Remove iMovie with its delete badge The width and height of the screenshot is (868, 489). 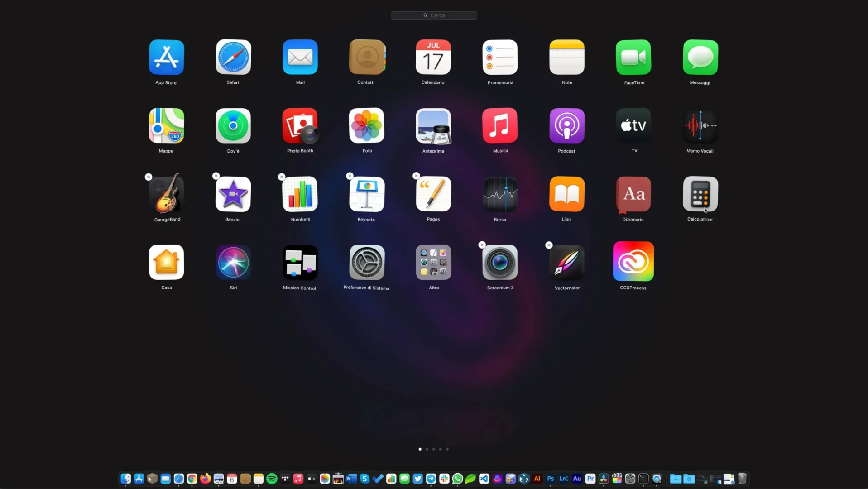[x=216, y=176]
